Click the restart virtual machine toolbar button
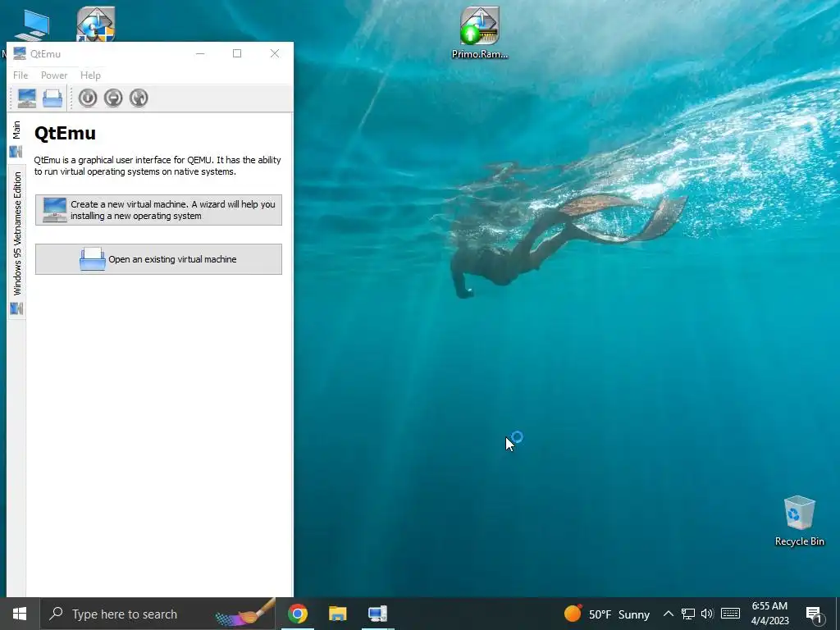The width and height of the screenshot is (840, 630). (139, 98)
